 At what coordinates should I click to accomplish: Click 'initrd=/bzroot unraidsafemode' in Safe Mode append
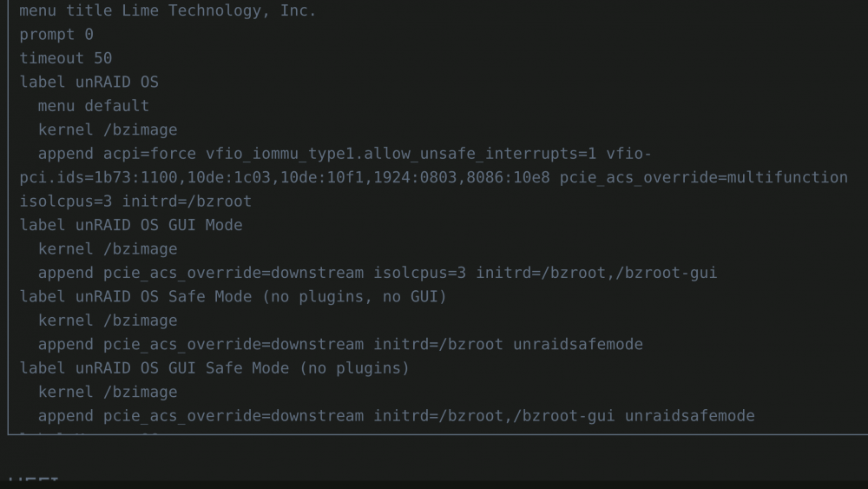coord(508,345)
